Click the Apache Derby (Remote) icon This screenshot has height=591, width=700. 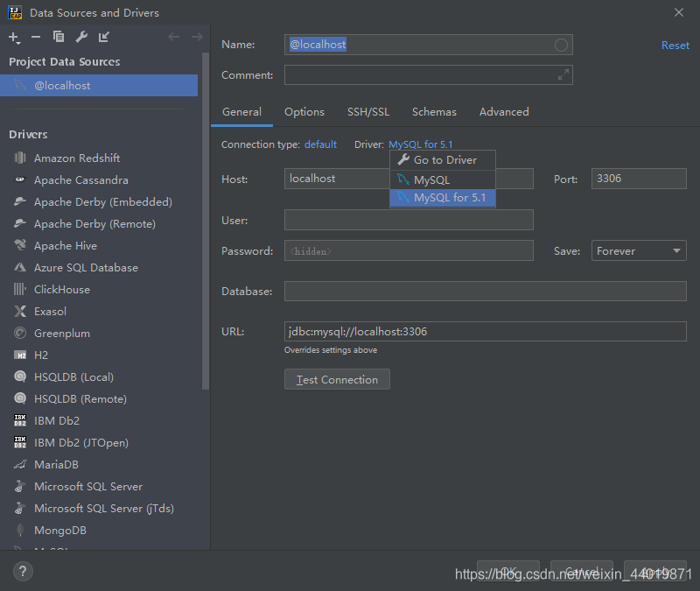pyautogui.click(x=20, y=223)
